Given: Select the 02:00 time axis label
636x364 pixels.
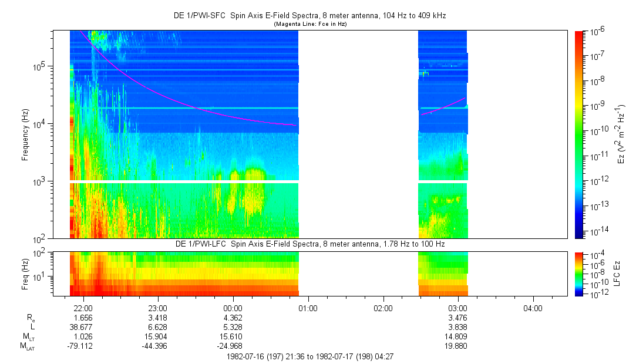Looking at the screenshot, I should click(383, 308).
